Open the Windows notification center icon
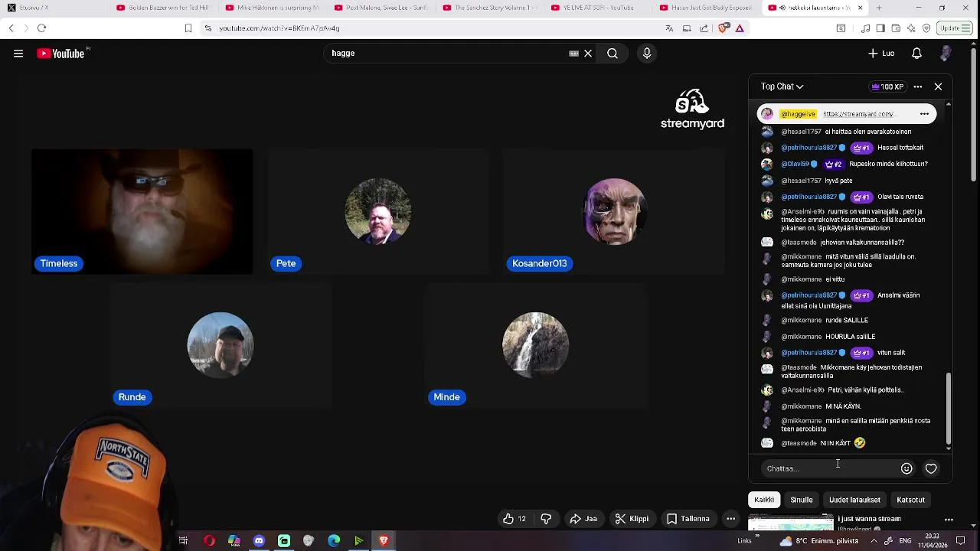This screenshot has width=980, height=551. [961, 541]
